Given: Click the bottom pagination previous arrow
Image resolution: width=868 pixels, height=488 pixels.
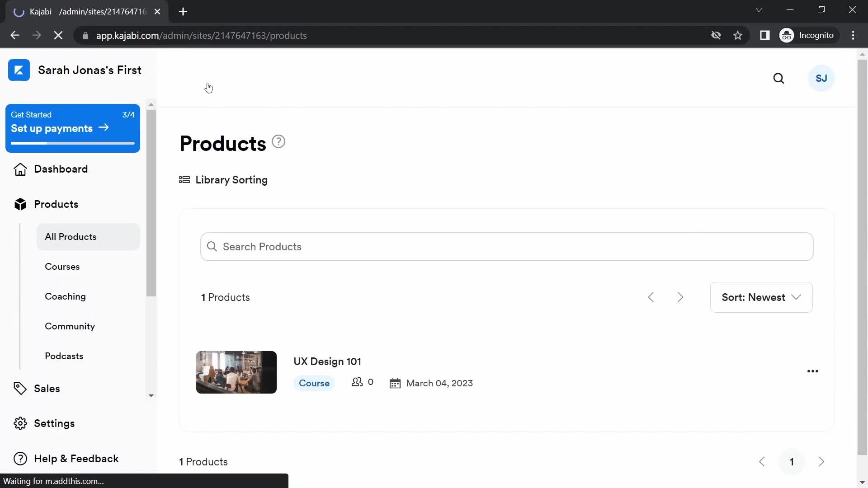Looking at the screenshot, I should [x=762, y=462].
